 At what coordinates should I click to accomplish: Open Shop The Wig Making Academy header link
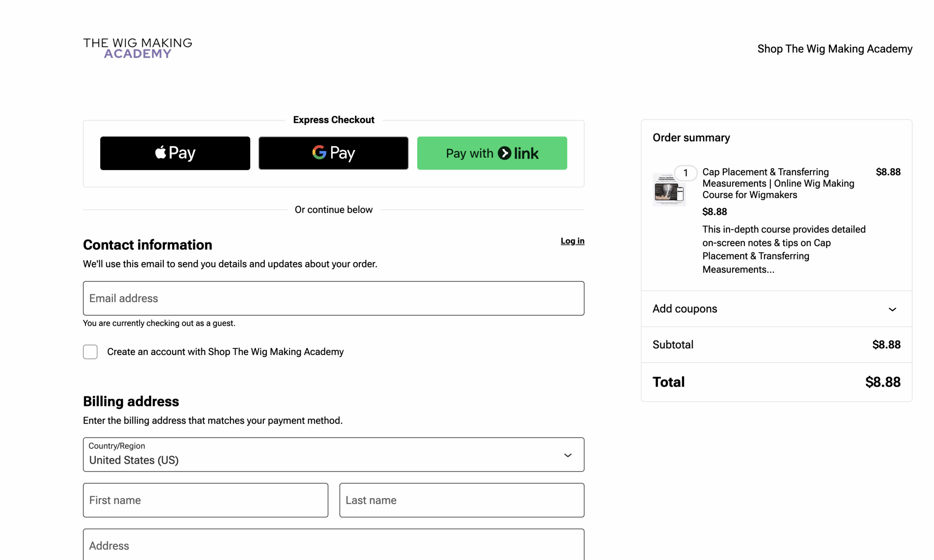pyautogui.click(x=834, y=49)
